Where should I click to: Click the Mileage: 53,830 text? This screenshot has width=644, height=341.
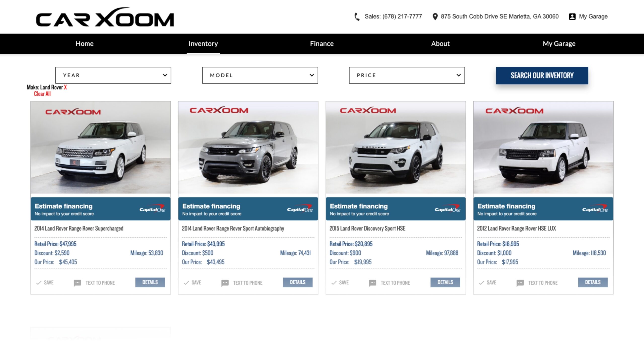(x=147, y=253)
